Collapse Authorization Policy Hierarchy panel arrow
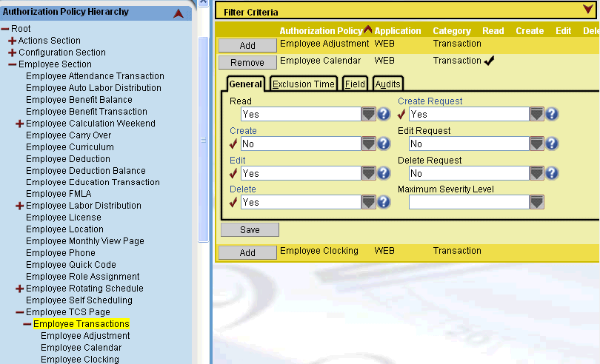The height and width of the screenshot is (364, 600). (178, 13)
